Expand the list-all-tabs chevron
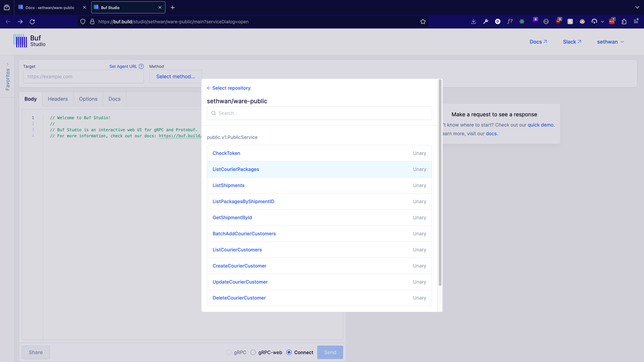 (x=637, y=8)
